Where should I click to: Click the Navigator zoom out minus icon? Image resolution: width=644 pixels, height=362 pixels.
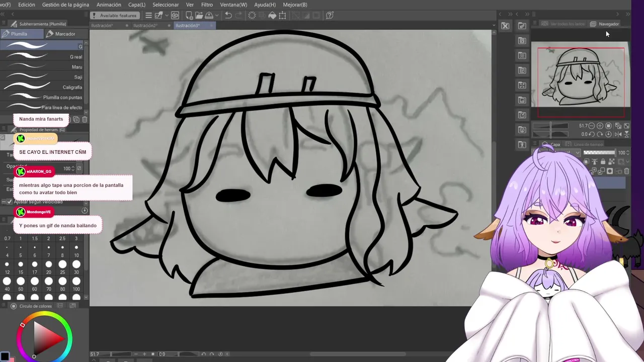[591, 126]
